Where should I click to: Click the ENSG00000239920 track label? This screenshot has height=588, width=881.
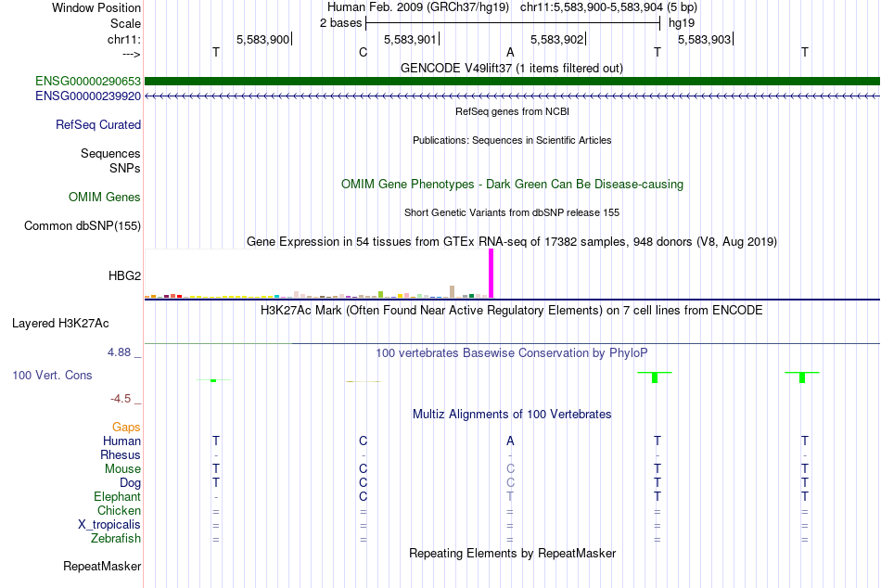click(88, 96)
